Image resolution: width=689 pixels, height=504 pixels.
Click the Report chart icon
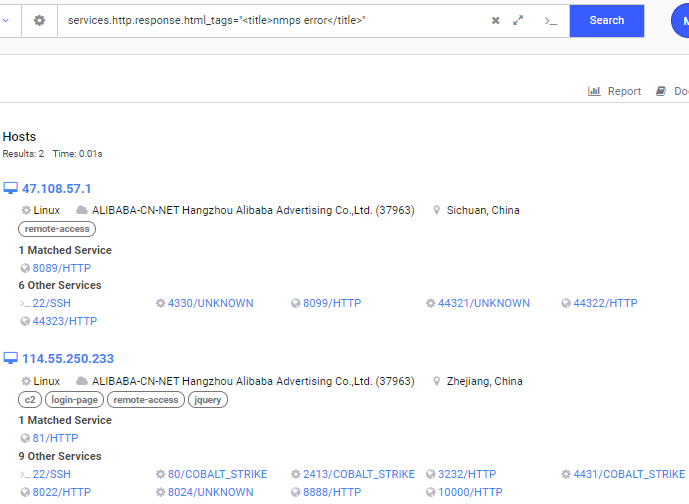[x=594, y=91]
